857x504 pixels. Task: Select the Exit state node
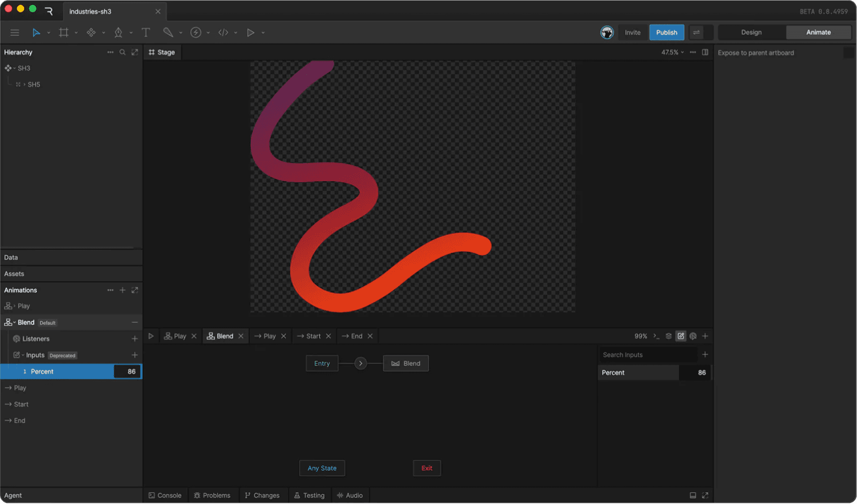pos(427,468)
